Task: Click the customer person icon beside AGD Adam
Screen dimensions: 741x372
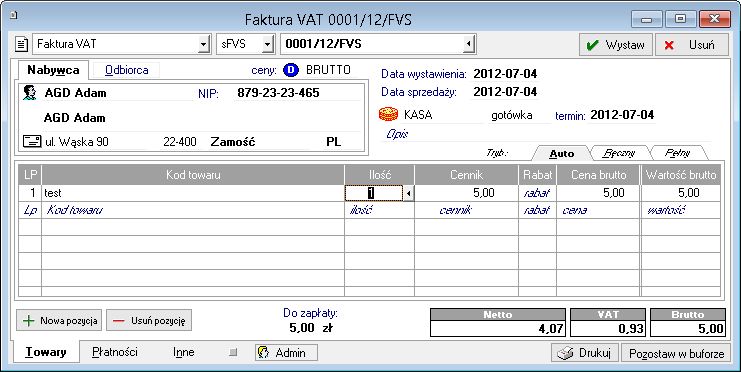Action: (30, 93)
